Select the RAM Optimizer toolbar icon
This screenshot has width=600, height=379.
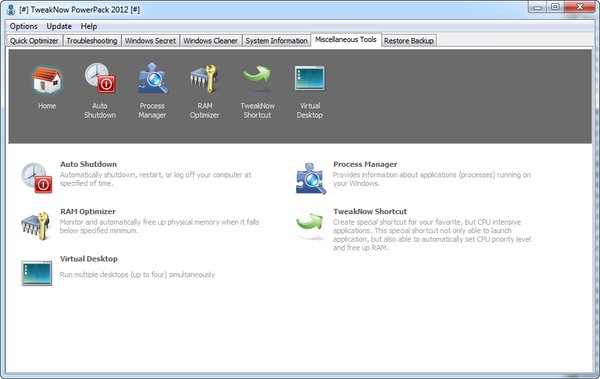click(205, 78)
